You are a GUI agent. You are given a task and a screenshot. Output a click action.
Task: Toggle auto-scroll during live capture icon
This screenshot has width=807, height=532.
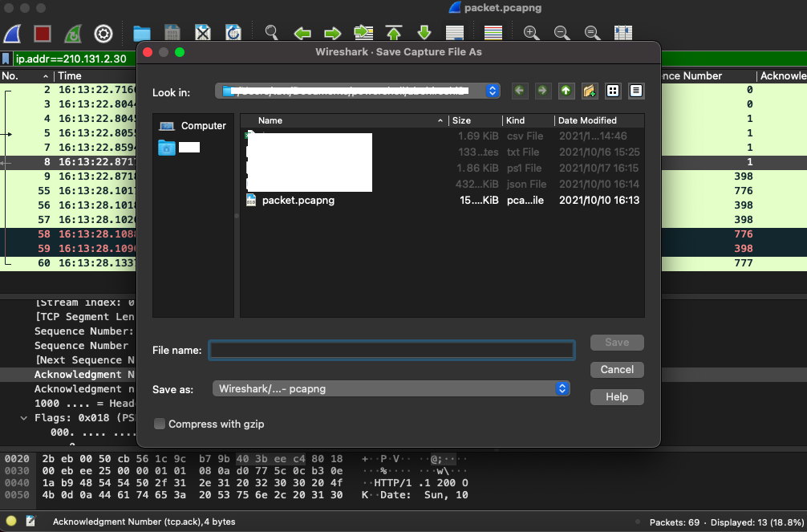pyautogui.click(x=455, y=33)
